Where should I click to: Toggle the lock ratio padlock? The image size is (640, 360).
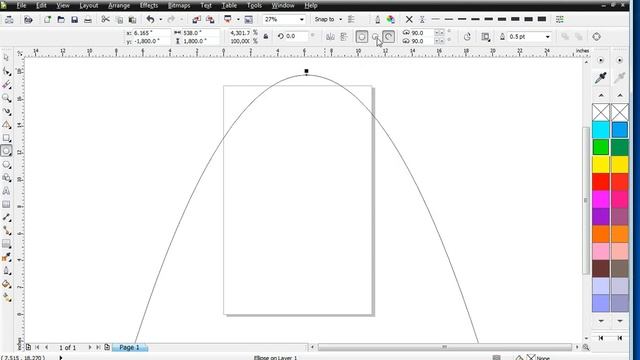click(266, 36)
